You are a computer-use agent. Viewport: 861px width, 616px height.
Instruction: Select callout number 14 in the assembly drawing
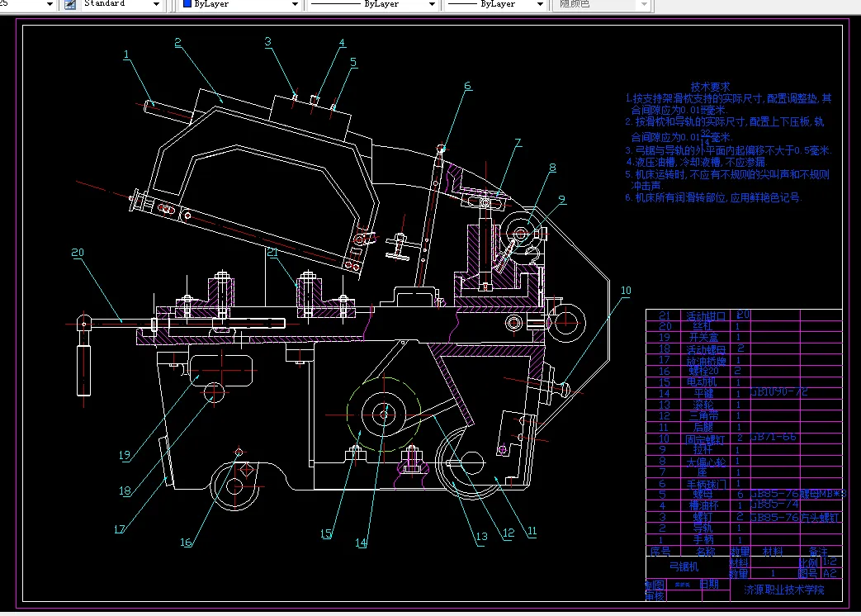coord(360,543)
